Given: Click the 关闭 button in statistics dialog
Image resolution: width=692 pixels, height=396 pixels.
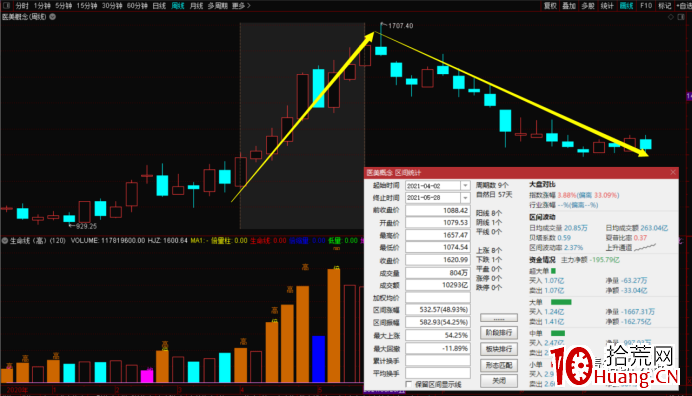Looking at the screenshot, I should coord(499,381).
